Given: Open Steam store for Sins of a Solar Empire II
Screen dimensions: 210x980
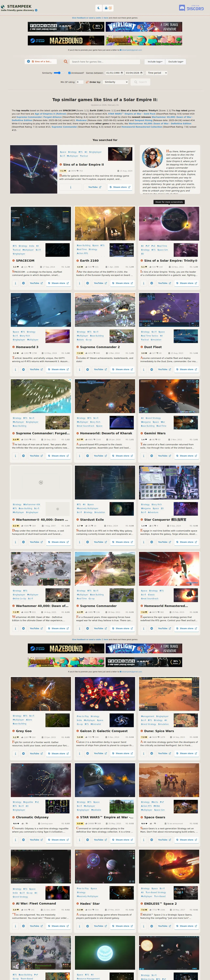Looking at the screenshot, I should pos(120,187).
